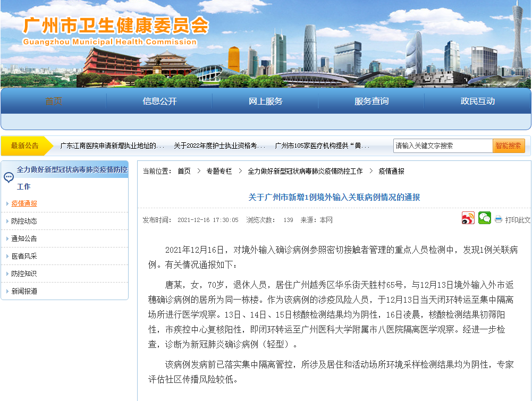532x401 pixels.
Task: Share article via Weibo icon
Action: point(468,218)
